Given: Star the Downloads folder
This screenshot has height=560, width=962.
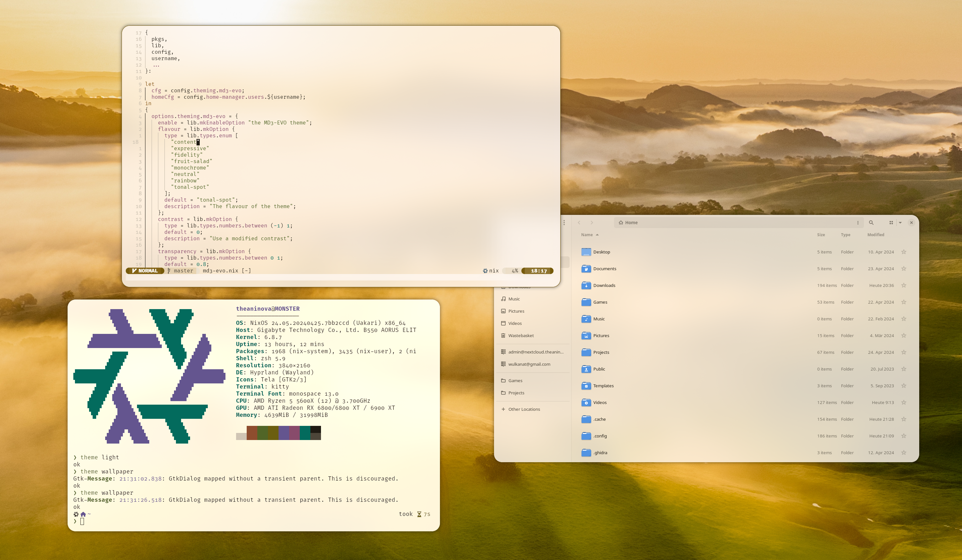Looking at the screenshot, I should click(x=903, y=286).
